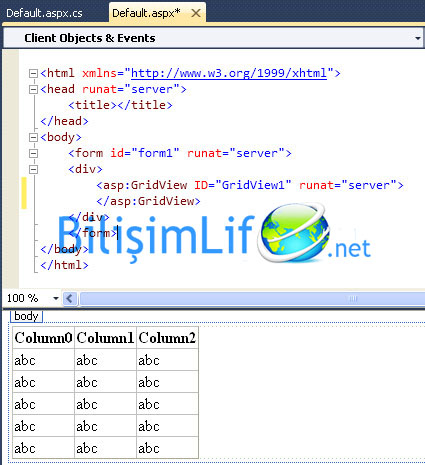Click third row abc cell under Column1
Screen dimensions: 425x465
105,404
